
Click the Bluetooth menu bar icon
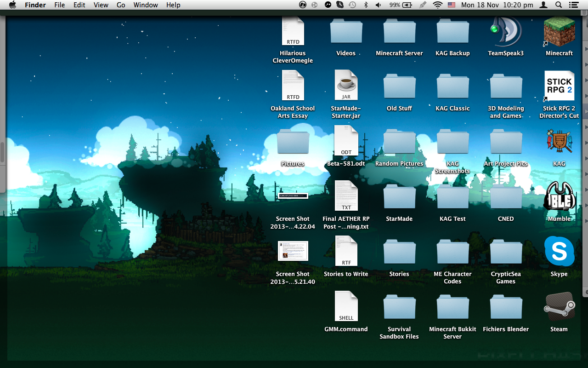pos(366,5)
